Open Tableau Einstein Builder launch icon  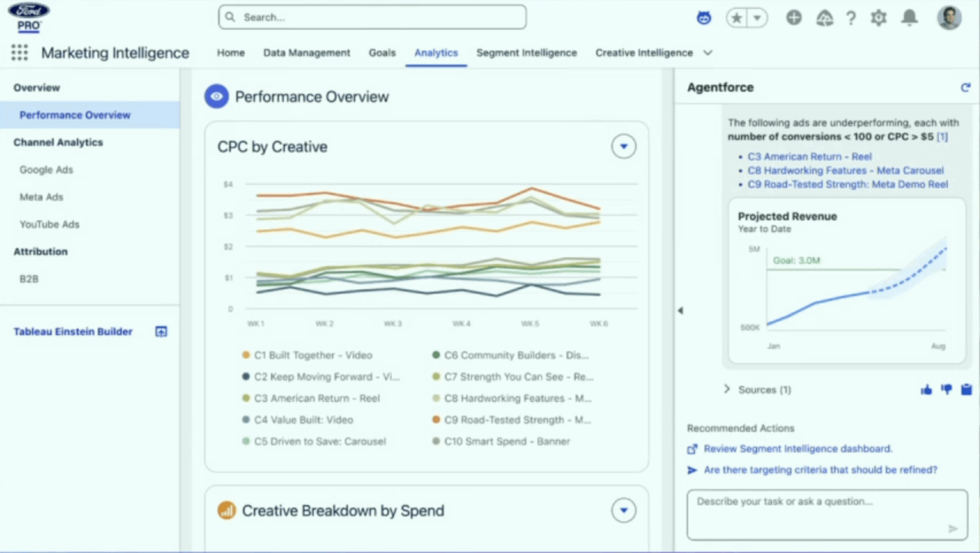tap(161, 332)
